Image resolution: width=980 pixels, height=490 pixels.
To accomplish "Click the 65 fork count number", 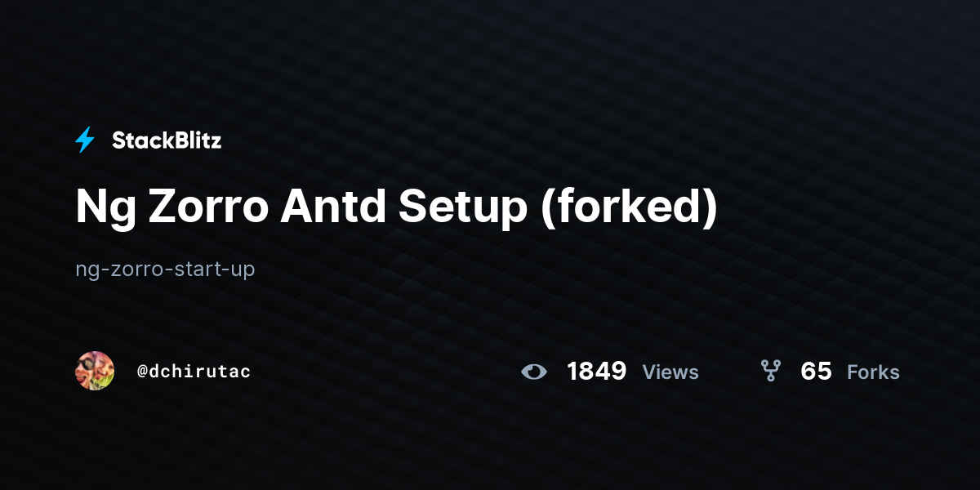I will coord(816,372).
